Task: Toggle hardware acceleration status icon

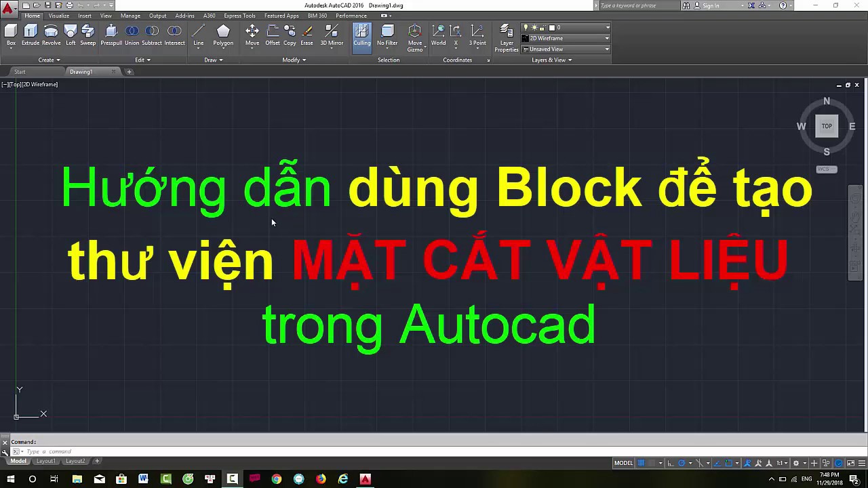Action: (840, 463)
